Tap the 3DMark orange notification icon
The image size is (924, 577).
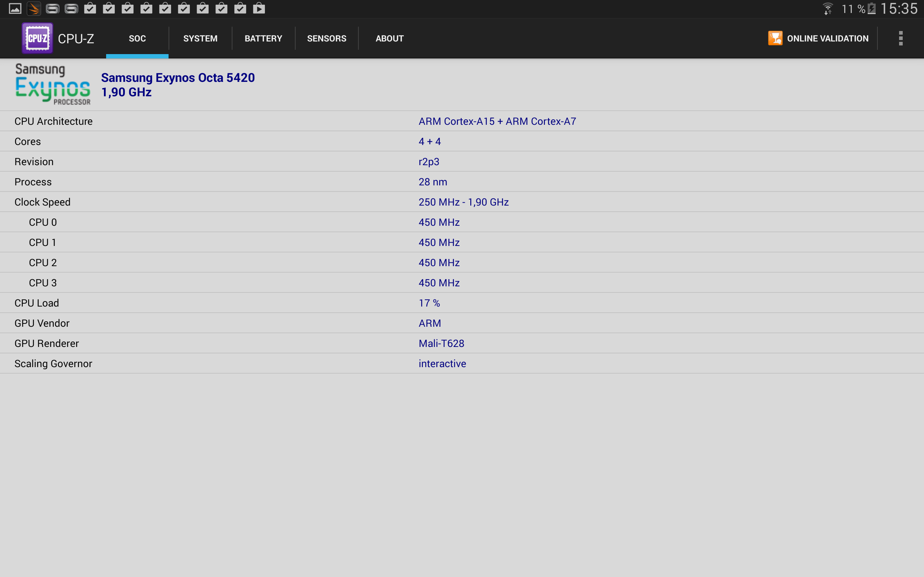pos(34,8)
